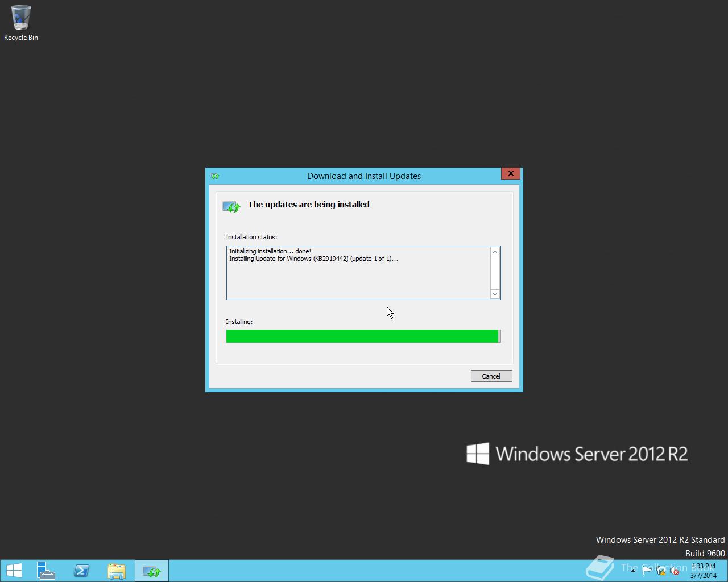Viewport: 728px width, 582px height.
Task: Click the 'Download and Install Updates' title bar
Action: point(364,176)
